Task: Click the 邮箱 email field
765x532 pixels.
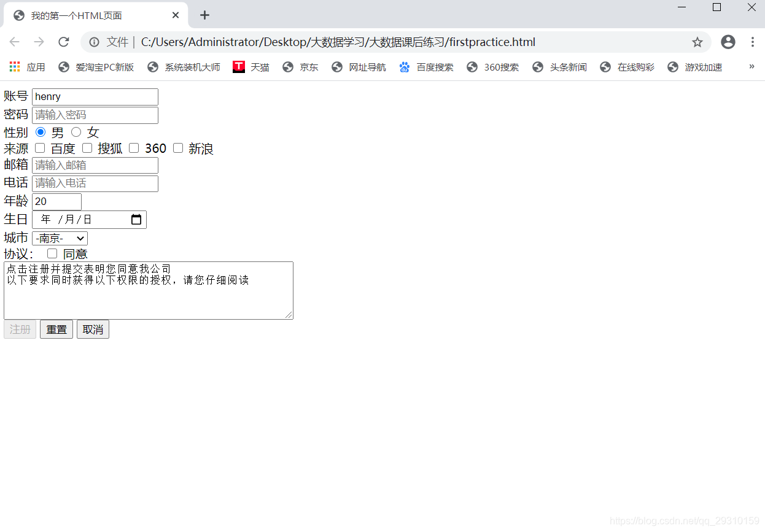Action: point(95,165)
